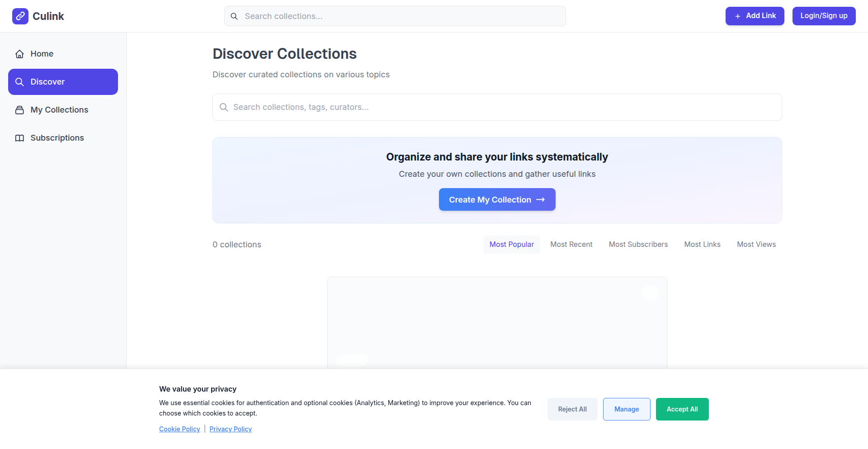Click the Subscriptions book icon
Screen dimensions: 868x449
(19, 138)
